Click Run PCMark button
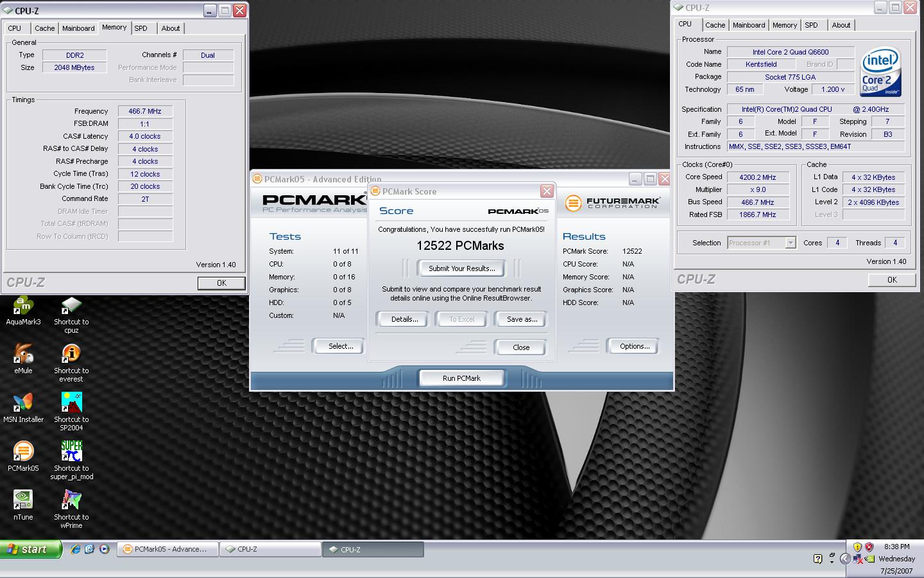 (x=461, y=378)
